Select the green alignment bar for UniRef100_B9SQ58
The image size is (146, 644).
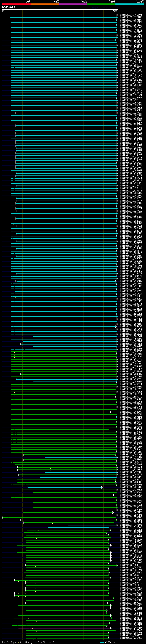coord(64,352)
